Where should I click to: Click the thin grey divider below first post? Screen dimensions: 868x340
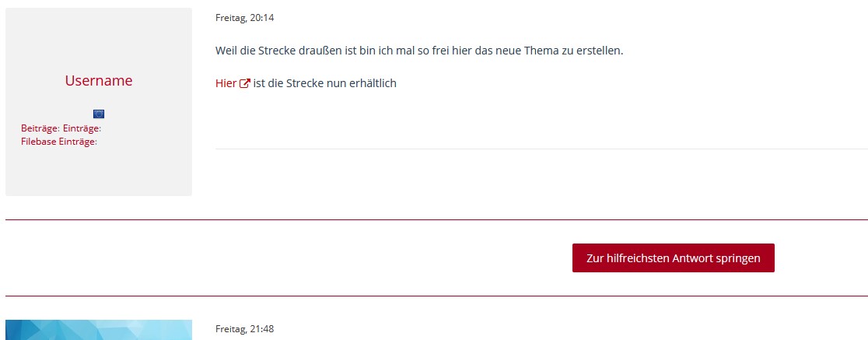click(541, 149)
